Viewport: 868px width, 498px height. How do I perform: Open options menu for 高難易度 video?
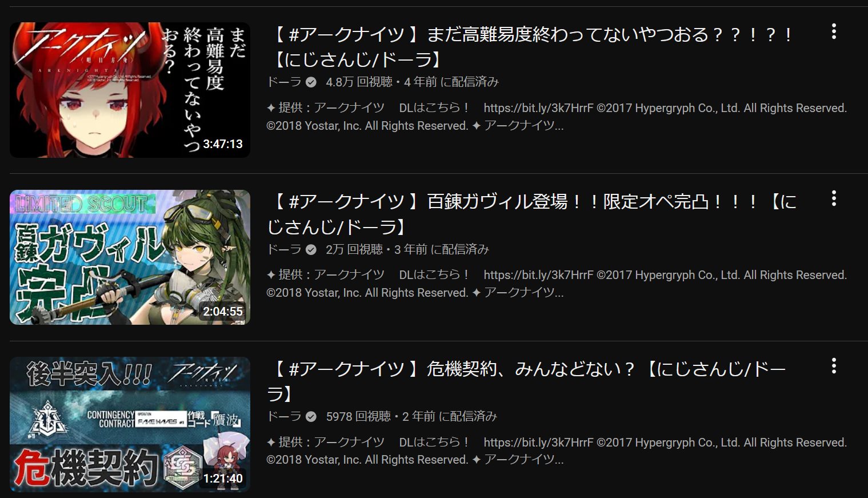coord(834,31)
